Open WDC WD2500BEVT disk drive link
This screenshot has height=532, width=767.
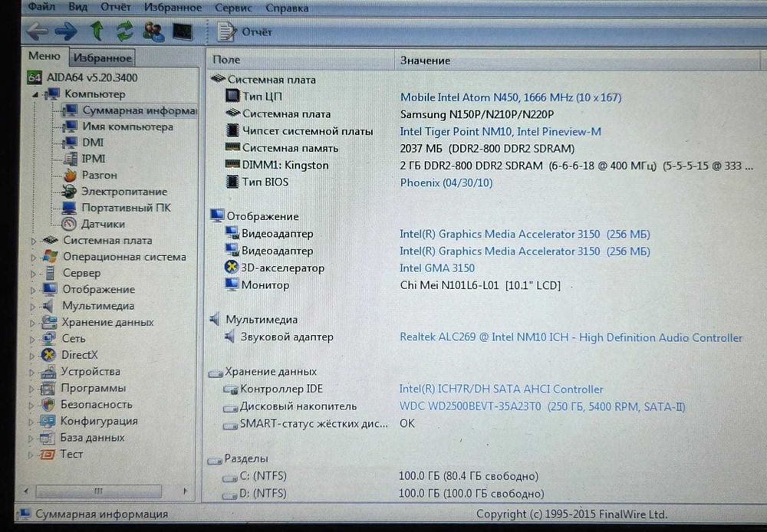pyautogui.click(x=542, y=406)
